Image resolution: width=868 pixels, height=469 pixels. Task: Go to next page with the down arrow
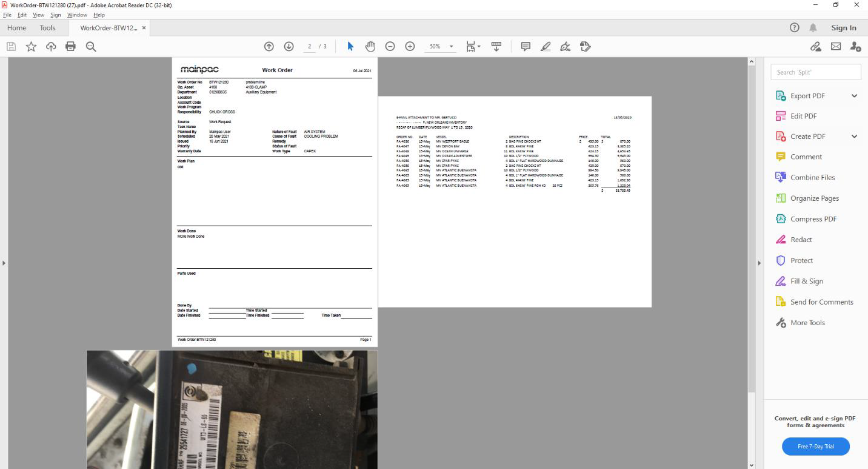(x=289, y=47)
